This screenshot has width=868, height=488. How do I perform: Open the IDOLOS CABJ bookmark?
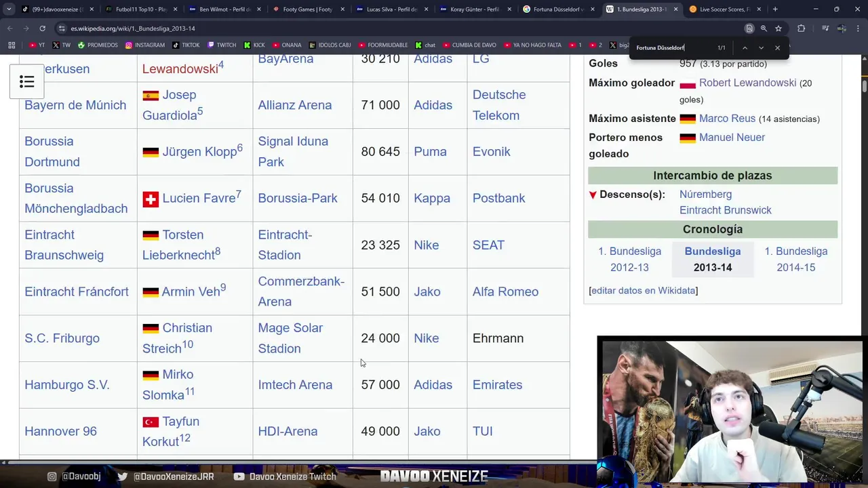[x=330, y=45]
